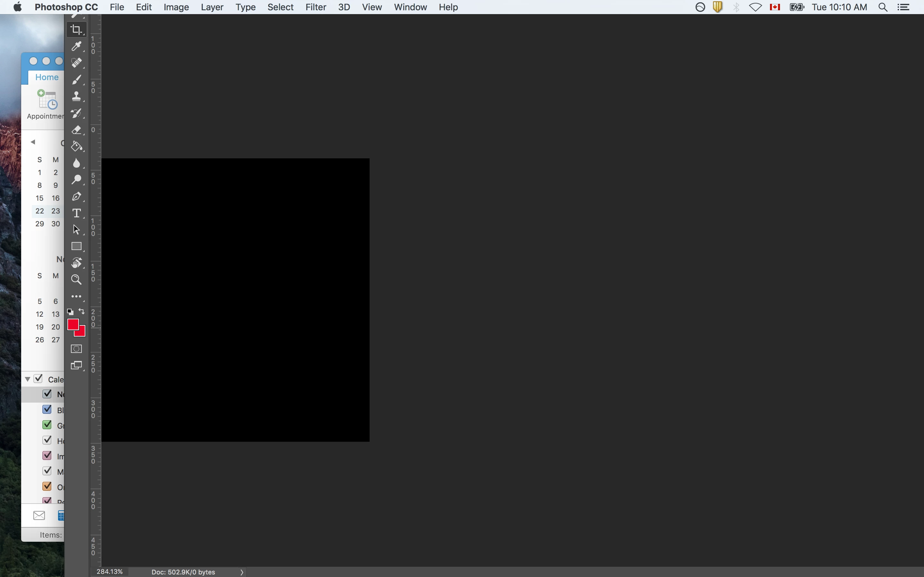This screenshot has height=577, width=924.
Task: Collapse the calendar list disclosure triangle
Action: tap(28, 379)
